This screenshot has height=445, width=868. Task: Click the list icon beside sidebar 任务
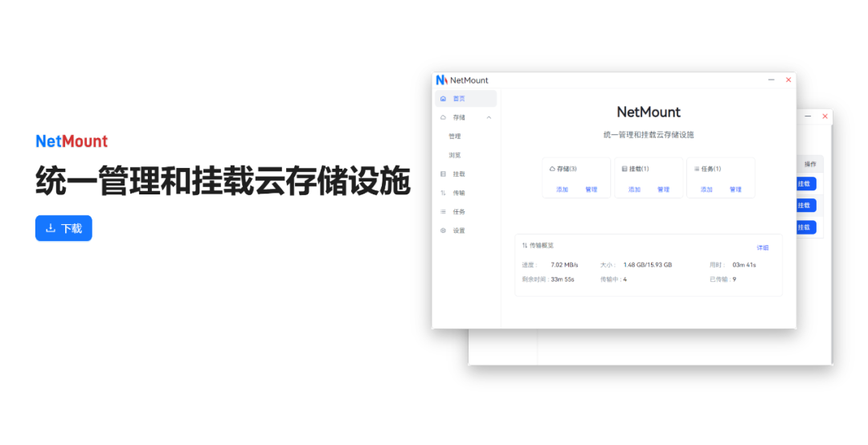[x=443, y=211]
